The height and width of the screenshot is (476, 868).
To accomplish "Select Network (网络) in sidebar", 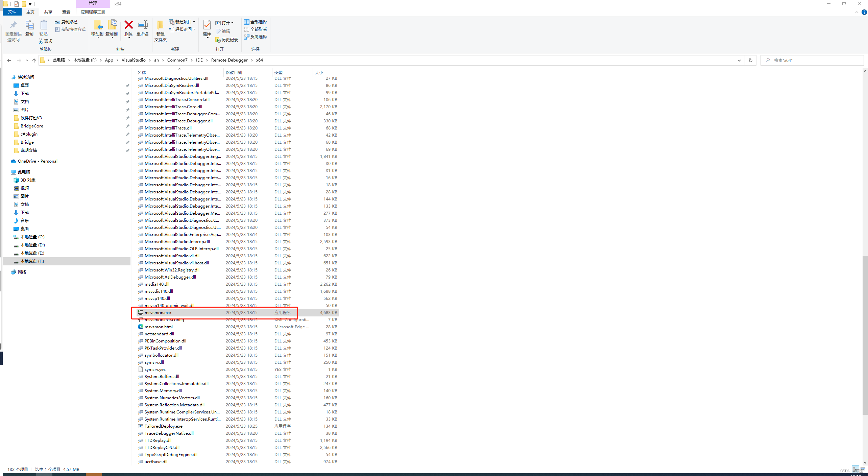I will tap(22, 272).
